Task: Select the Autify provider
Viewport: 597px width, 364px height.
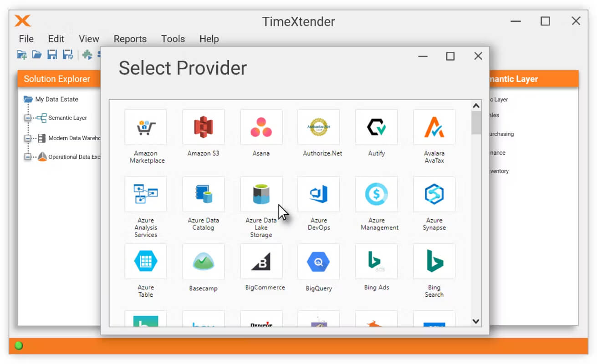Action: point(377,127)
